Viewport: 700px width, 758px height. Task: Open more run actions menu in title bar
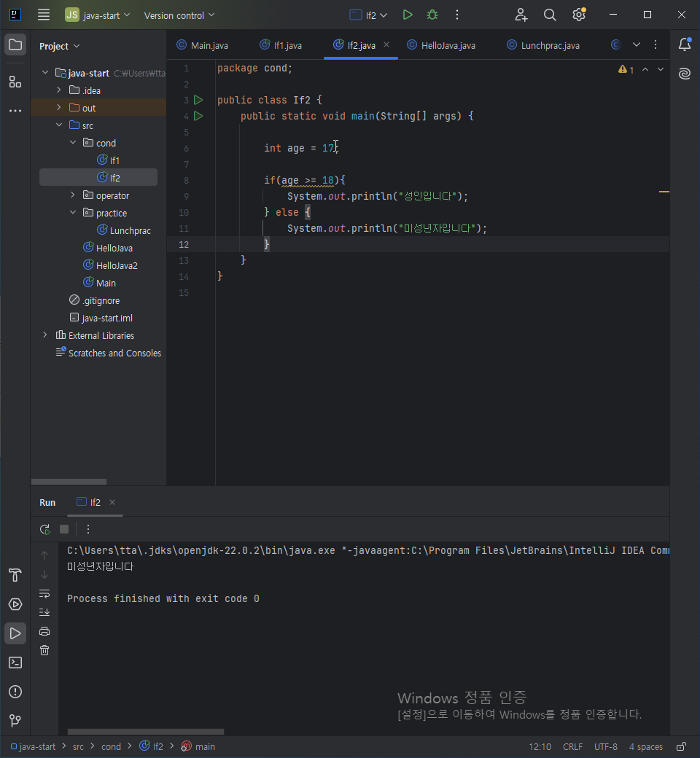tap(456, 15)
